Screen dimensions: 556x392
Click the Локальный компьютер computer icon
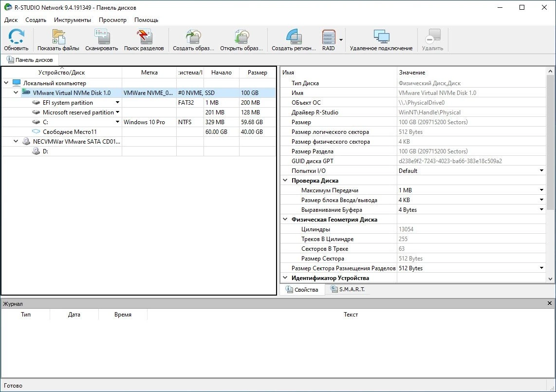click(17, 83)
